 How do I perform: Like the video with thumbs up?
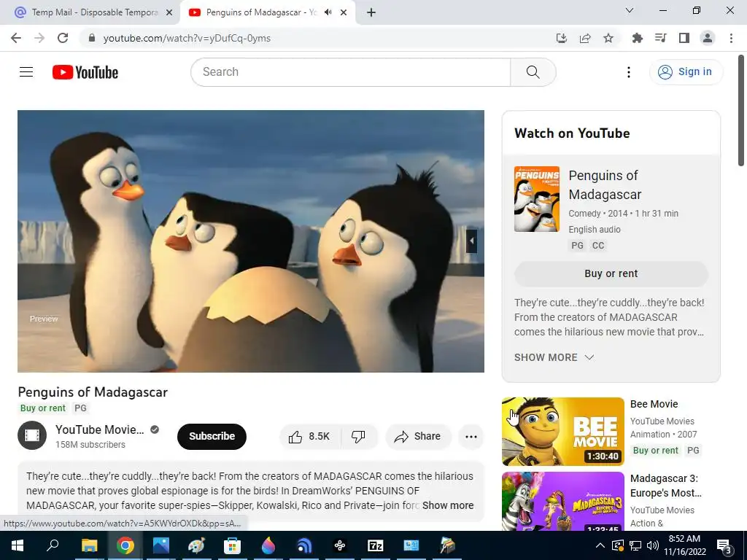tap(309, 436)
